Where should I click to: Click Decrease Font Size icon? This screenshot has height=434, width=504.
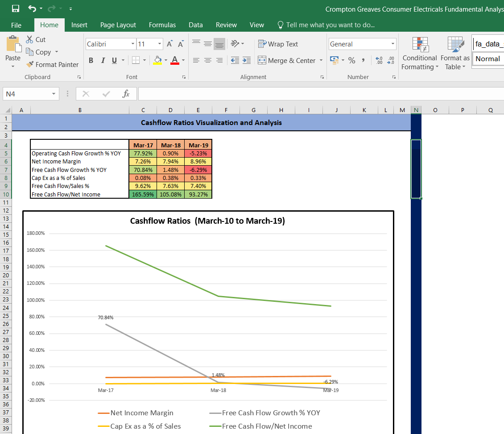181,44
